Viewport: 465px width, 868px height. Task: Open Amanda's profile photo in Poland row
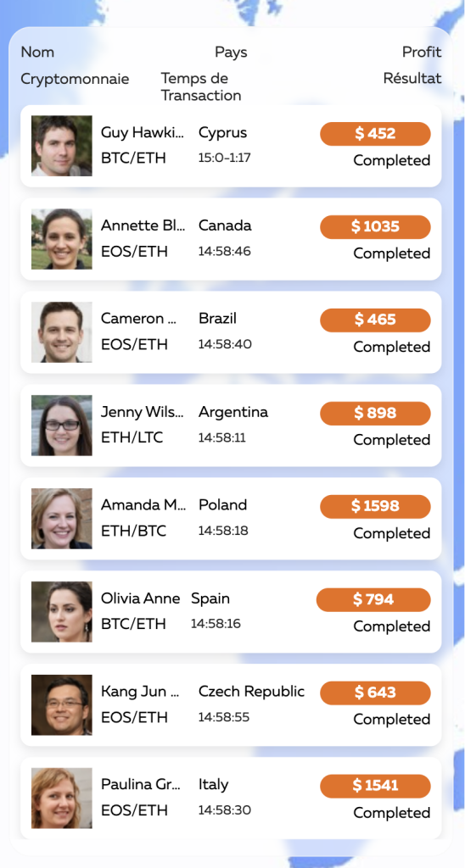[x=62, y=519]
